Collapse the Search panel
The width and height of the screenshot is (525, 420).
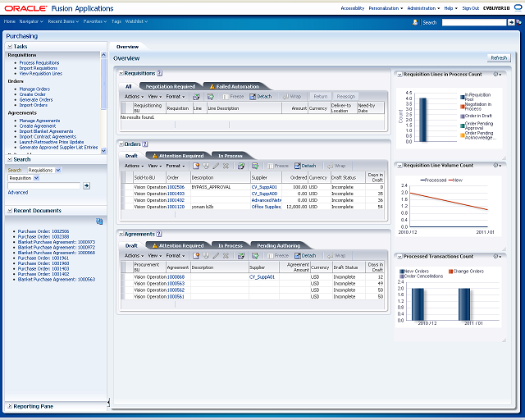pyautogui.click(x=10, y=159)
